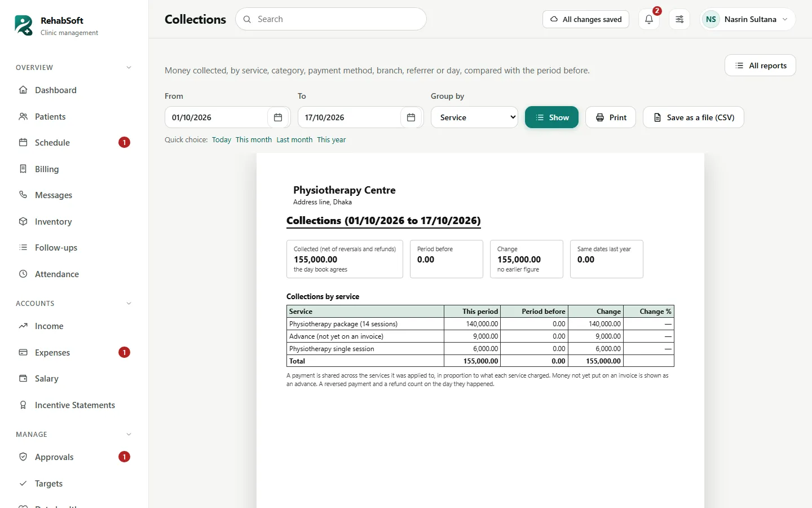Image resolution: width=812 pixels, height=508 pixels.
Task: Open the Approvals page
Action: tap(74, 457)
